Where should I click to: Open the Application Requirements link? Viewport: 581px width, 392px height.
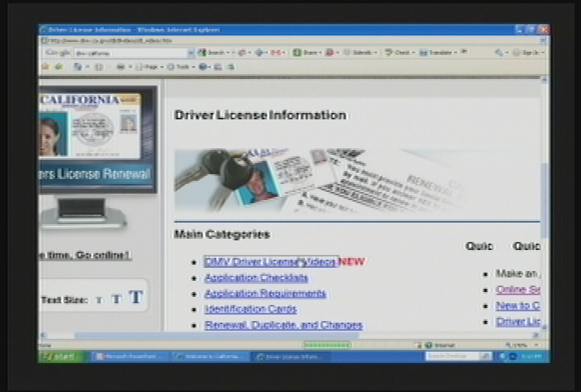(265, 294)
